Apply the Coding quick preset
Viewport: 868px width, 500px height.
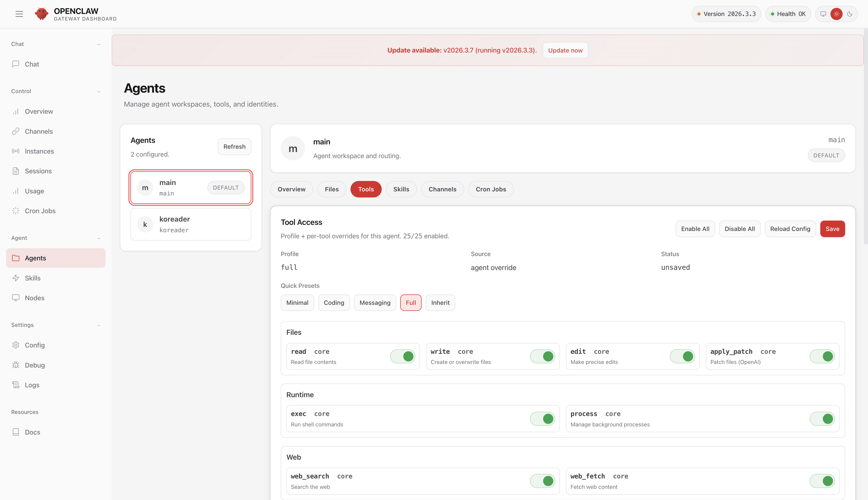tap(334, 303)
